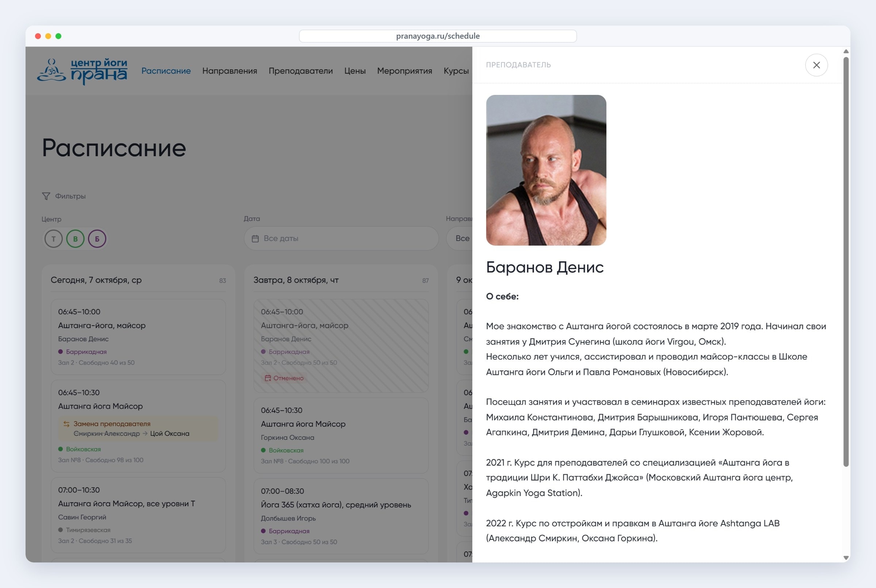876x588 pixels.
Task: Click replacement teacher Цой Оксана
Action: click(x=169, y=434)
